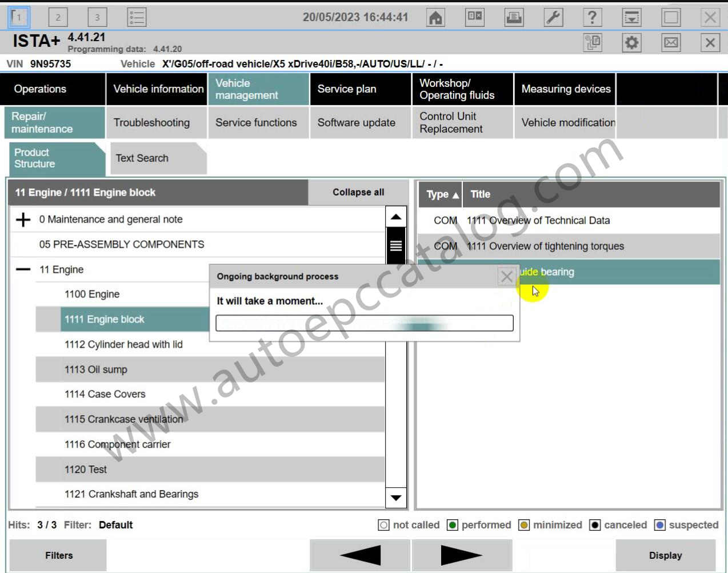Sort the results by Title column header
Image resolution: width=728 pixels, height=573 pixels.
(591, 194)
